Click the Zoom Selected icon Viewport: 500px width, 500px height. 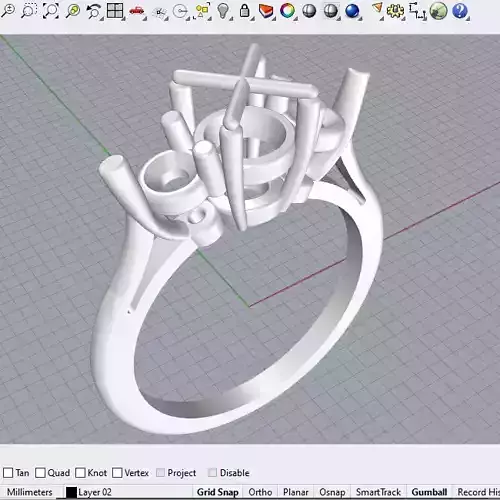pyautogui.click(x=72, y=10)
